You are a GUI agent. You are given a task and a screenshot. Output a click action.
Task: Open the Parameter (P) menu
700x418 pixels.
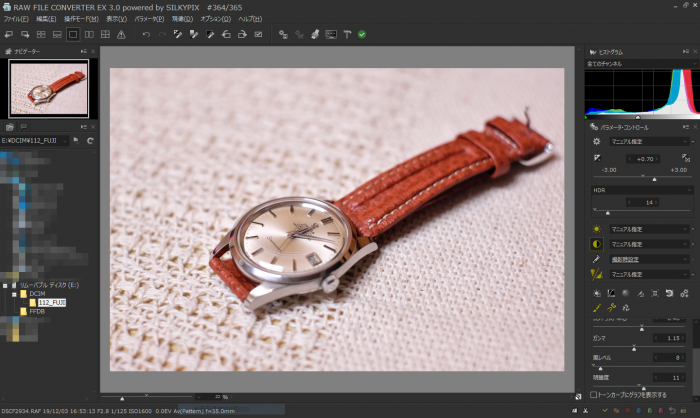pos(149,19)
